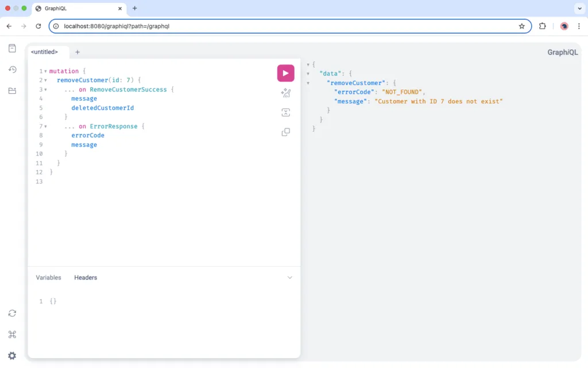This screenshot has height=368, width=588.
Task: Open the Chrome three-dot menu
Action: point(579,26)
